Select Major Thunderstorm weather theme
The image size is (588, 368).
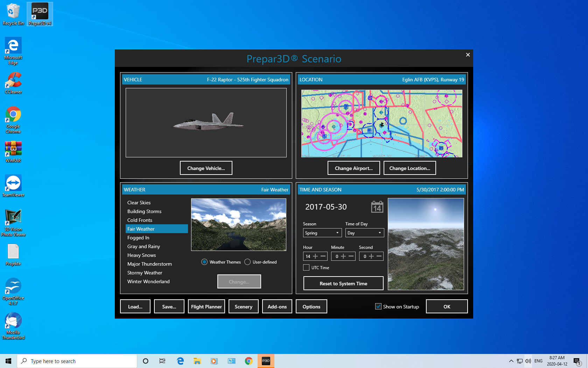[157, 264]
